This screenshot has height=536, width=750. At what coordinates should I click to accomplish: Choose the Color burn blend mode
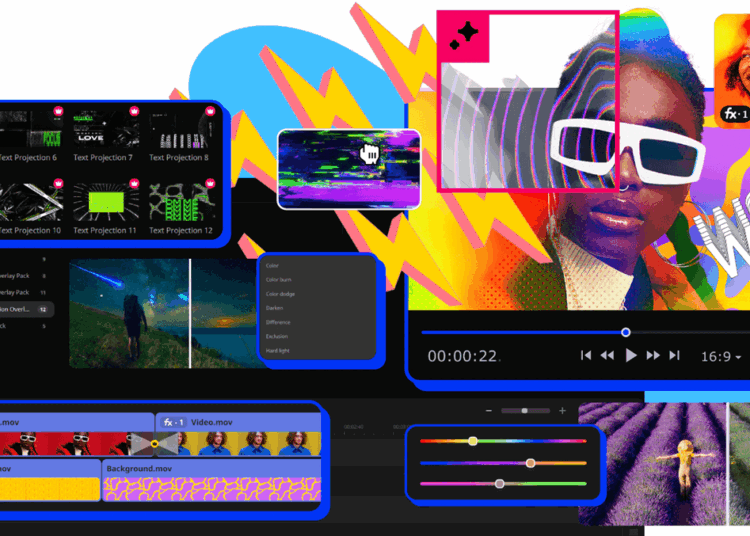point(278,280)
